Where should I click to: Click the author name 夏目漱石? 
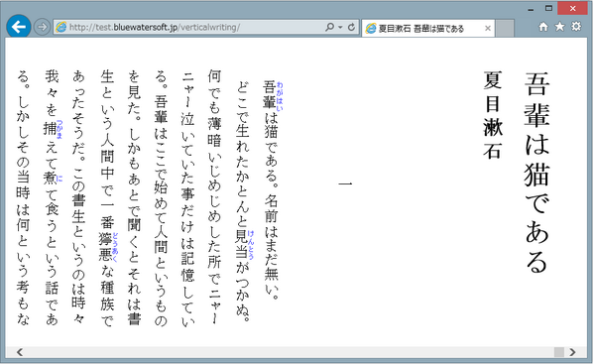click(493, 115)
